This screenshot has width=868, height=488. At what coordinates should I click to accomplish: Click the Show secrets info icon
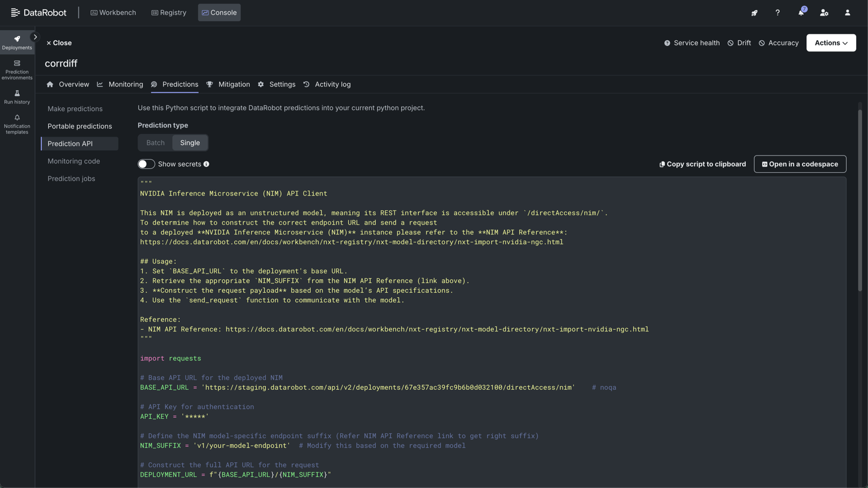(206, 164)
